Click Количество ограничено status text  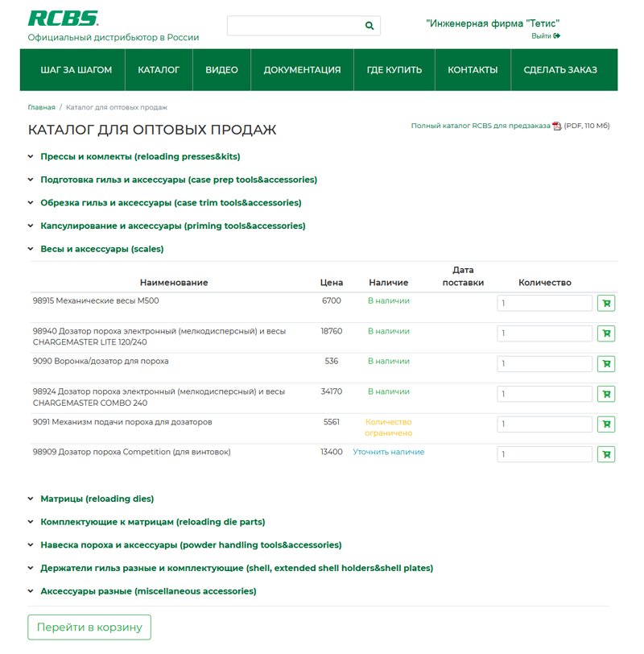389,428
